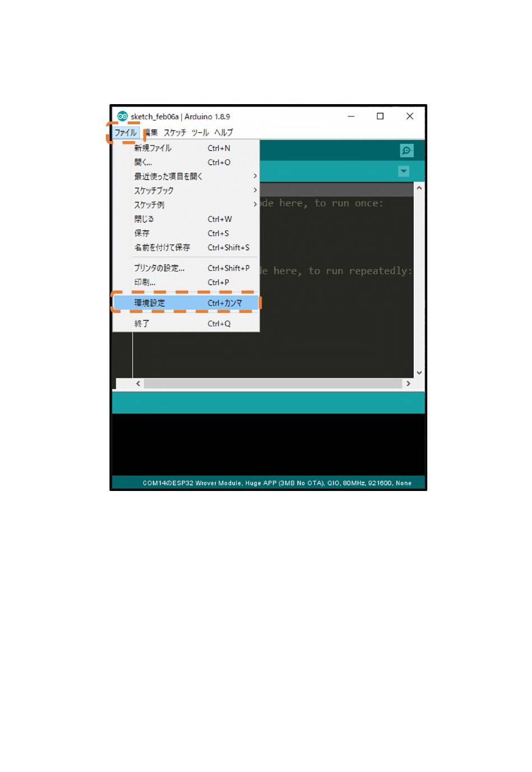Choose 名前を付けて保存 entry
532x772 pixels.
click(x=186, y=247)
